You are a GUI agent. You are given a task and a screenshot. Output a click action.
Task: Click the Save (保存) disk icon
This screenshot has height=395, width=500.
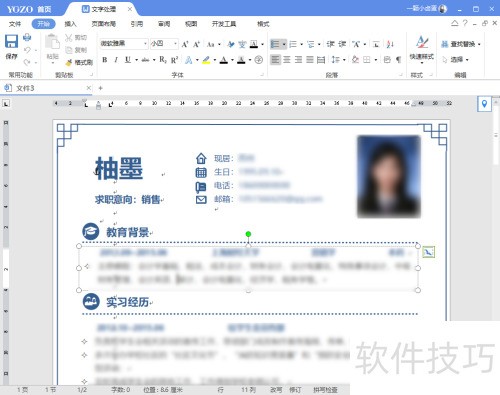11,42
